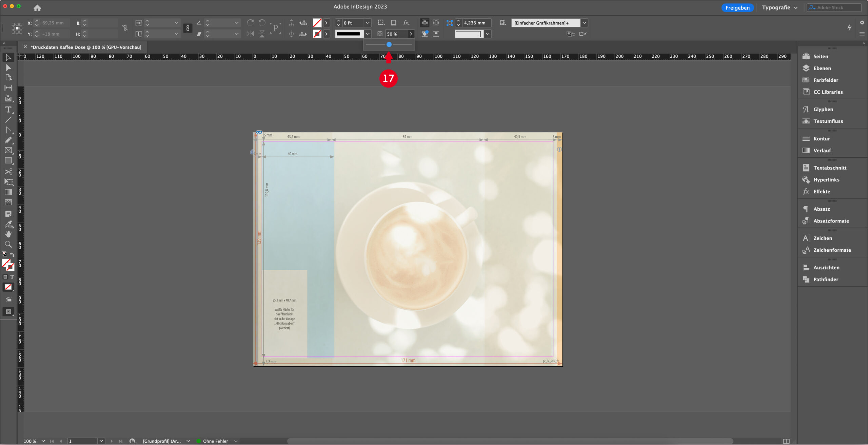Click the Freigeben button
This screenshot has width=868, height=445.
pos(737,7)
